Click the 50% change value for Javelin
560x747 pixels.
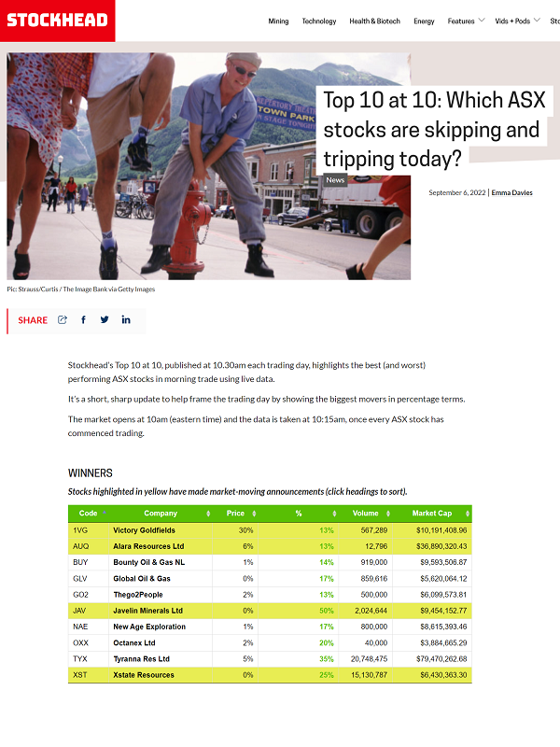coord(326,611)
